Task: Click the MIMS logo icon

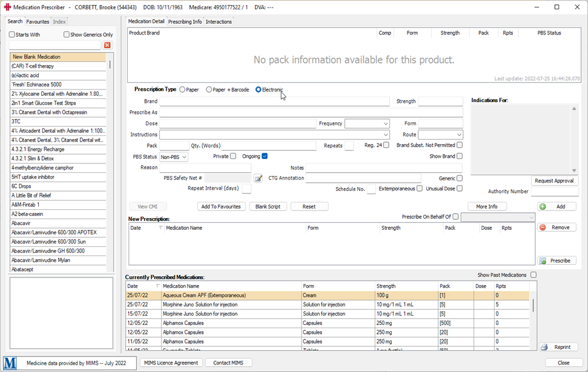Action: point(10,363)
